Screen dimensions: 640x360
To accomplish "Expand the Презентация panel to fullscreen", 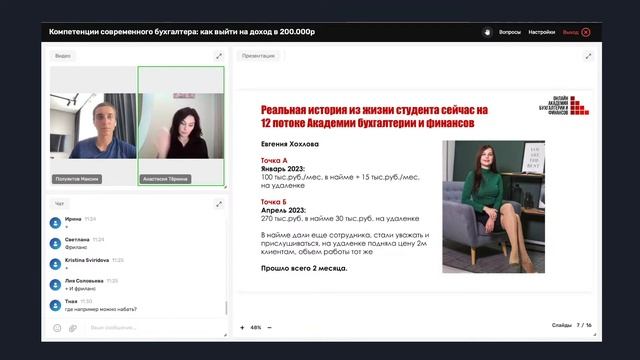I will click(588, 56).
